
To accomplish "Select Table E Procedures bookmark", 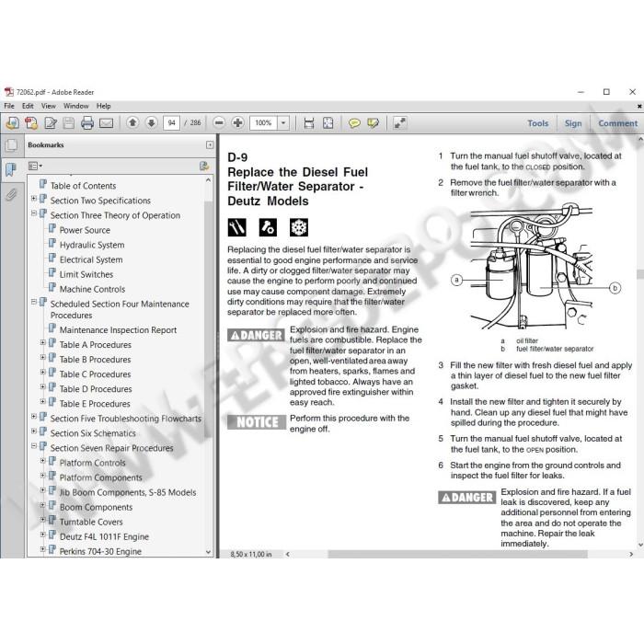I will 95,404.
